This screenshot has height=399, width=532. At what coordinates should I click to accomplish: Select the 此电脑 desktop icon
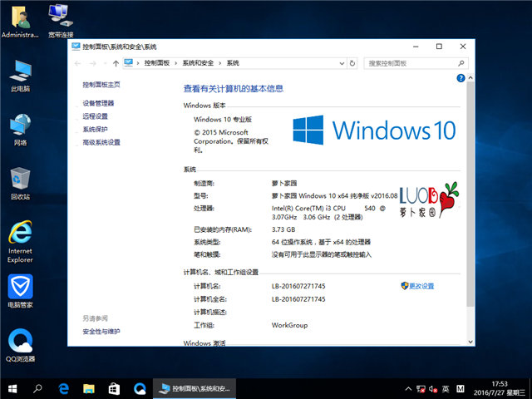coord(20,76)
